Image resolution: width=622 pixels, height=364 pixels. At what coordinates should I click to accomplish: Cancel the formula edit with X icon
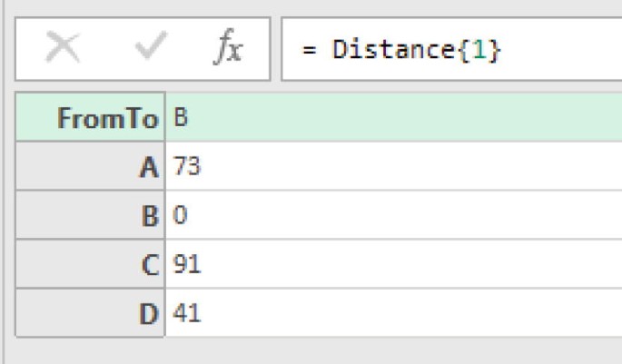61,49
